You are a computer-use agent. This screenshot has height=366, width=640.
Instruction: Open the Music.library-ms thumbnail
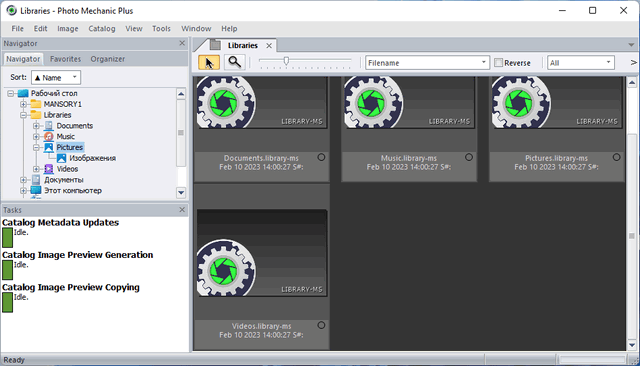(409, 102)
